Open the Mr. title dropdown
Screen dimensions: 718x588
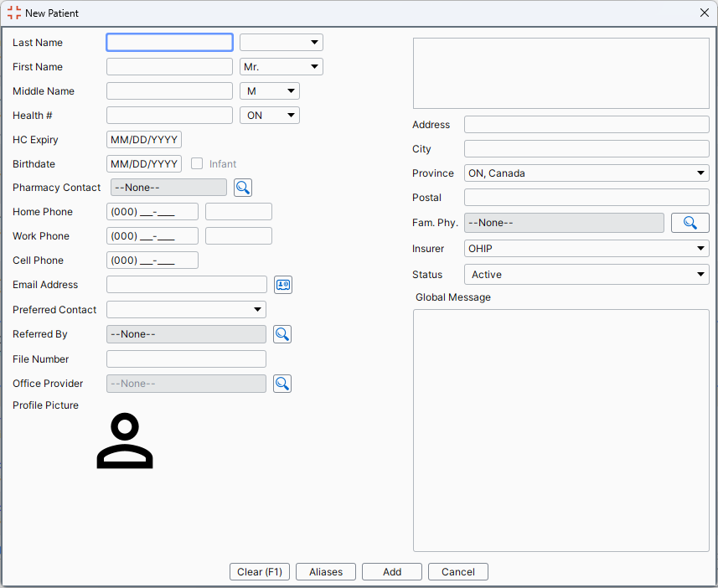click(281, 67)
